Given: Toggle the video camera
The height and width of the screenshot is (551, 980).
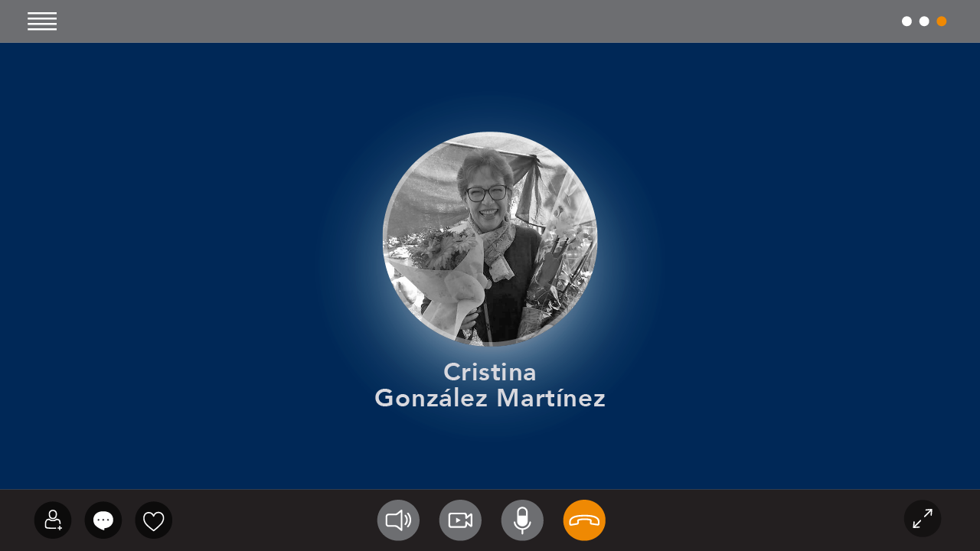Looking at the screenshot, I should click(460, 520).
